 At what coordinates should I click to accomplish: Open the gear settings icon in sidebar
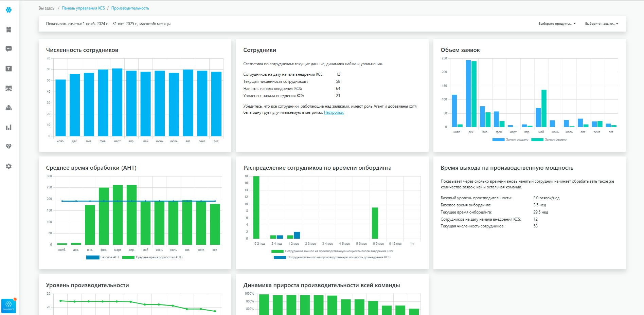(9, 166)
